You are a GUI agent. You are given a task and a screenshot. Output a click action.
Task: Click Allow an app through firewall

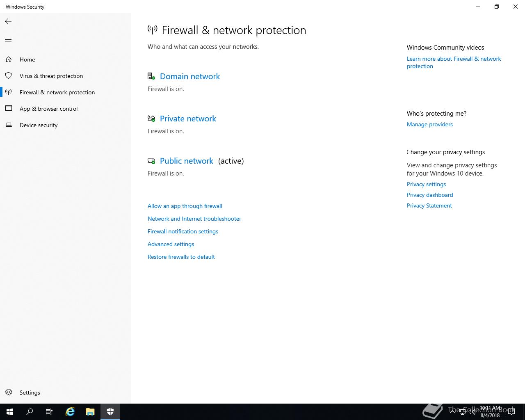coord(185,206)
